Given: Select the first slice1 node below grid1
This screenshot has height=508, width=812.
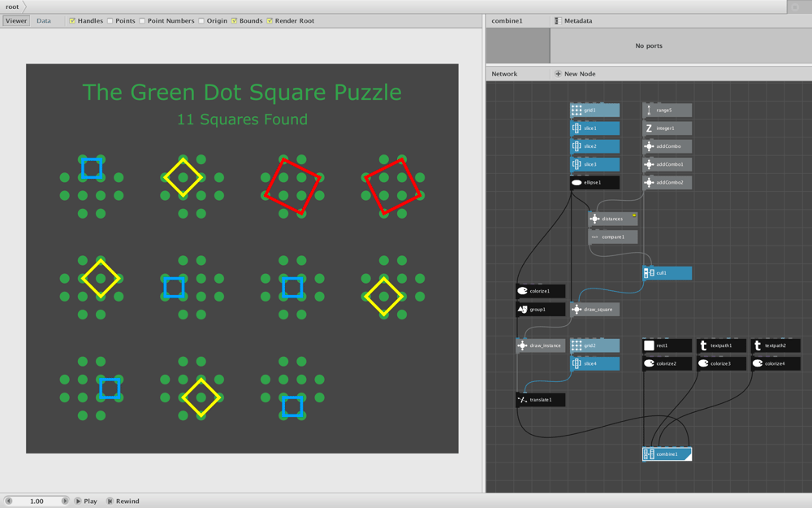Looking at the screenshot, I should [594, 128].
